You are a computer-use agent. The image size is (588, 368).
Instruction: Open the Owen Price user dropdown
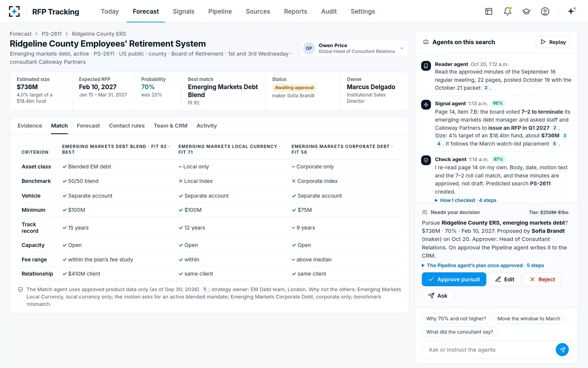pyautogui.click(x=354, y=48)
